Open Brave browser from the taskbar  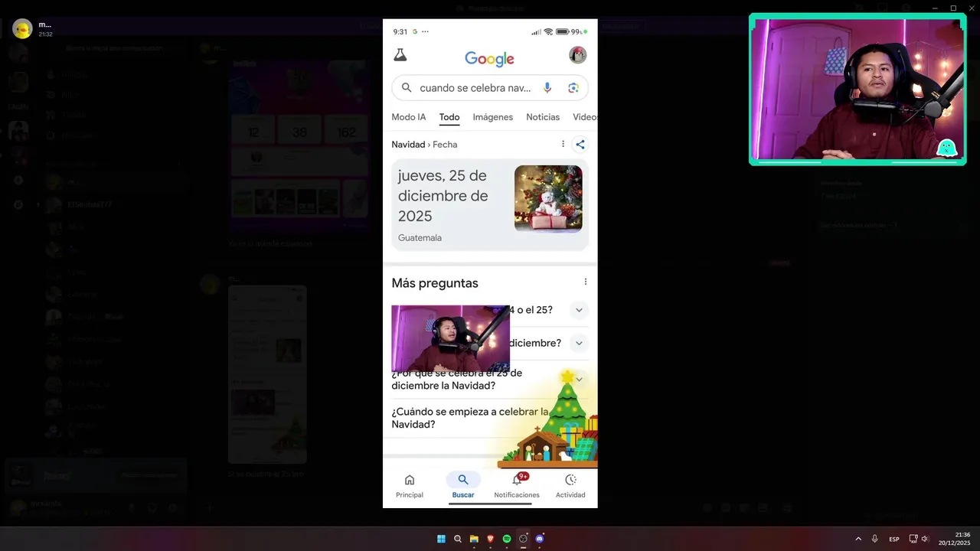click(x=491, y=539)
